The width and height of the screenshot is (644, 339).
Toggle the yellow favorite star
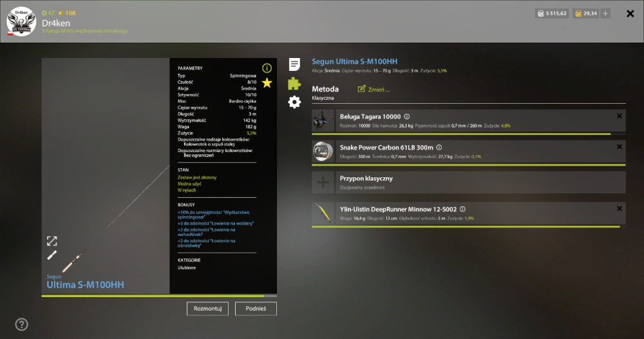pos(267,83)
